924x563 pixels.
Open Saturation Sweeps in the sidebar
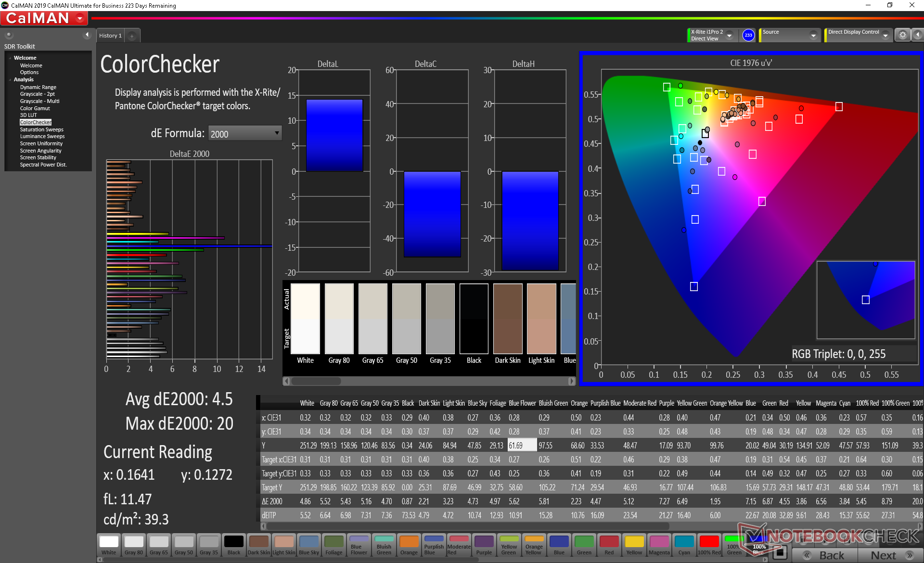(x=41, y=129)
